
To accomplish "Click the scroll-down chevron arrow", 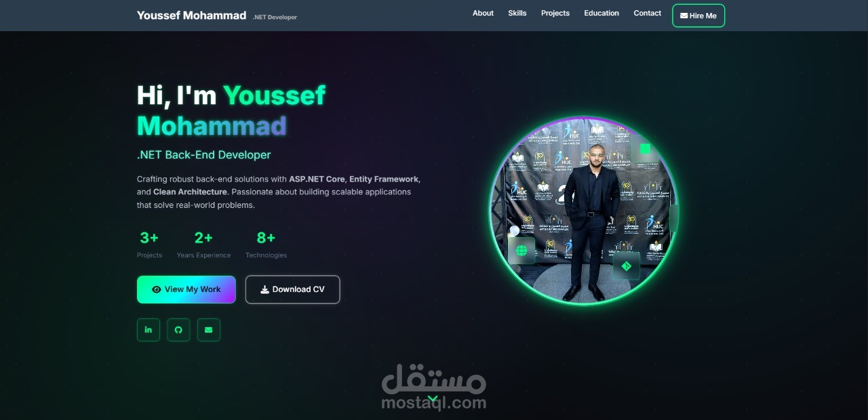I will click(x=433, y=398).
